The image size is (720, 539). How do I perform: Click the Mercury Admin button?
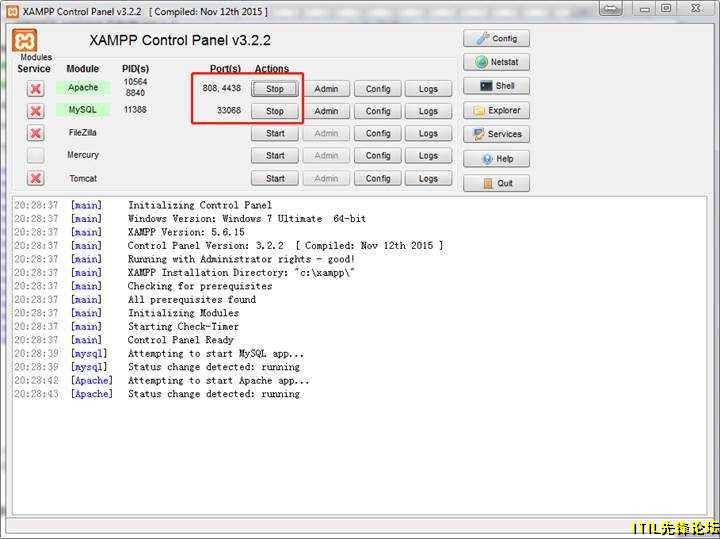point(326,156)
